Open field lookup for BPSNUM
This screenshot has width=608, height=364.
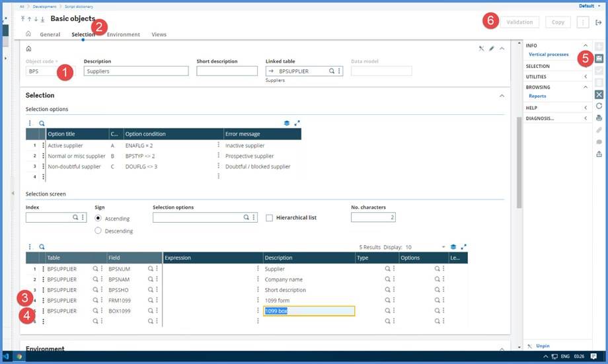coord(151,269)
